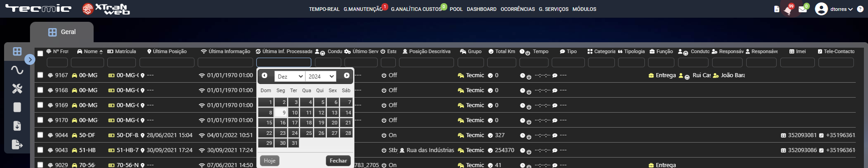This screenshot has height=168, width=868.
Task: Toggle the select-all header checkbox
Action: [x=40, y=54]
